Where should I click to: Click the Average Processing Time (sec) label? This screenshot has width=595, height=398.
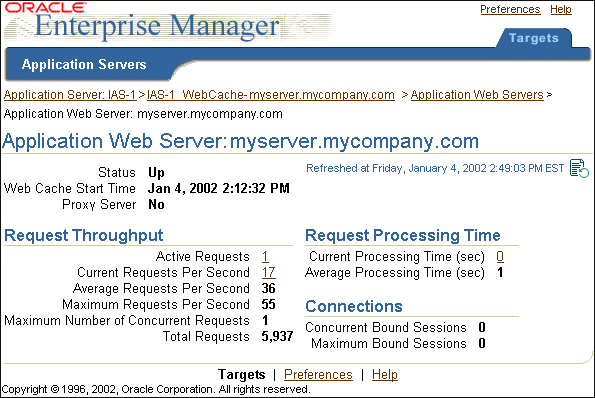[395, 273]
